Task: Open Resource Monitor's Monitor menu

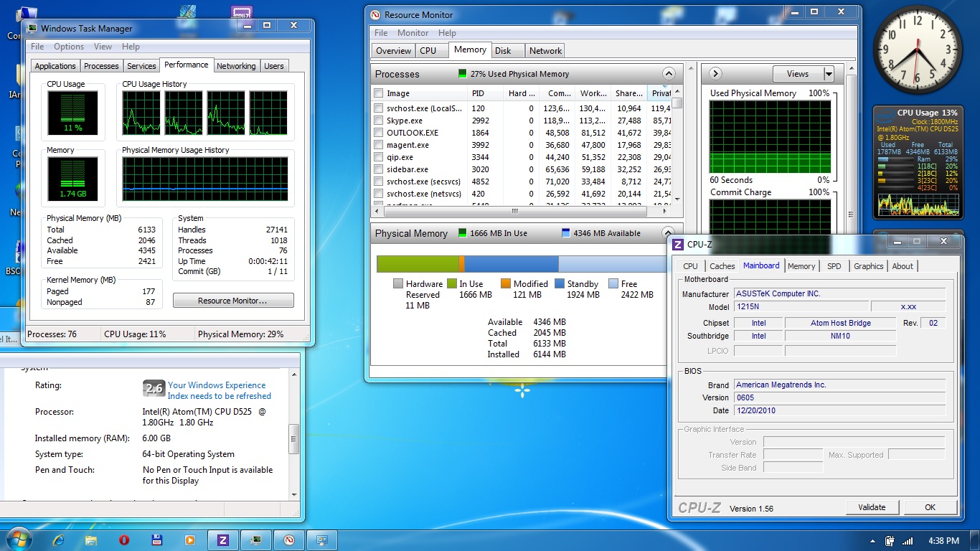Action: (x=413, y=33)
